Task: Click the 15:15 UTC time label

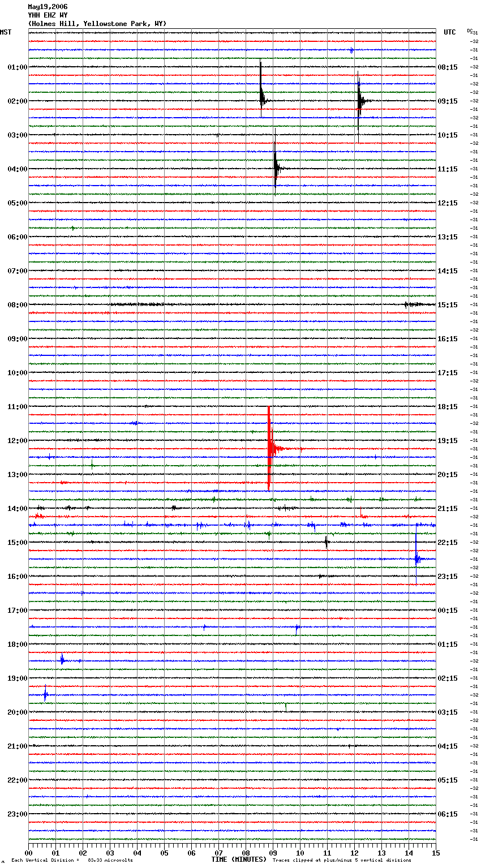Action: click(448, 305)
